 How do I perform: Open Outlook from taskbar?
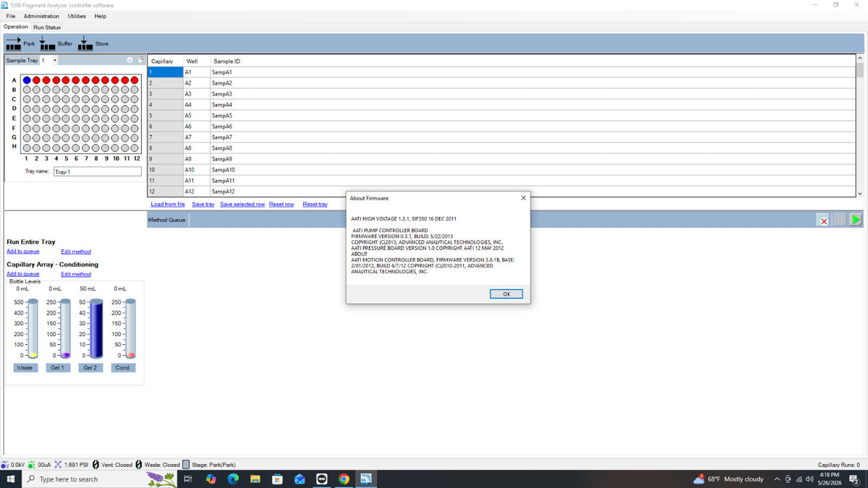[299, 479]
